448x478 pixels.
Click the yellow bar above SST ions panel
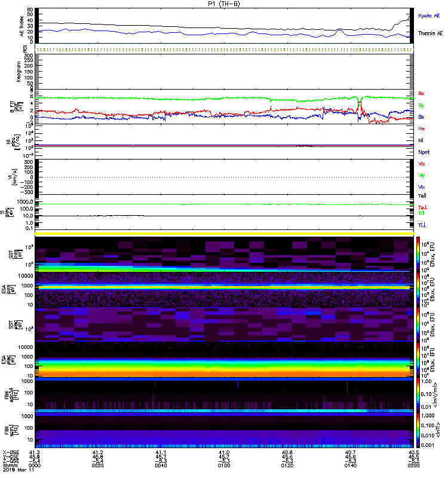[224, 234]
